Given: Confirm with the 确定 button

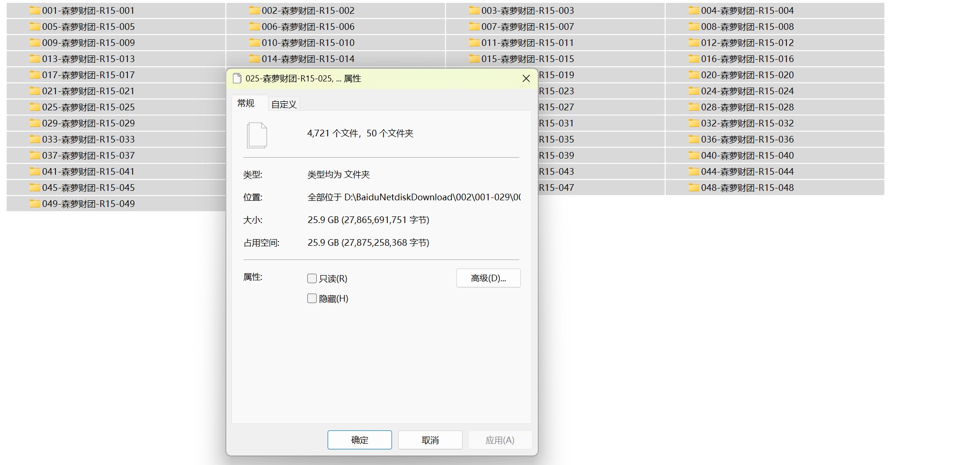Looking at the screenshot, I should [359, 440].
